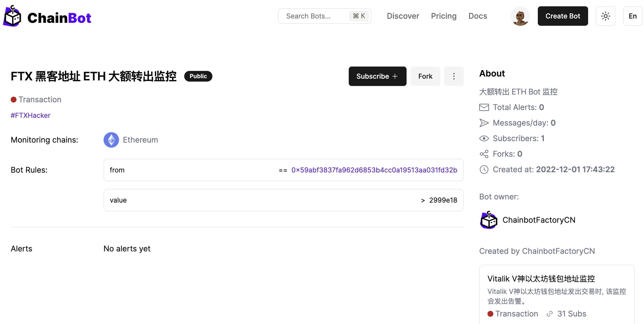This screenshot has height=324, width=644.
Task: Open the three-dot more options menu
Action: (x=453, y=76)
